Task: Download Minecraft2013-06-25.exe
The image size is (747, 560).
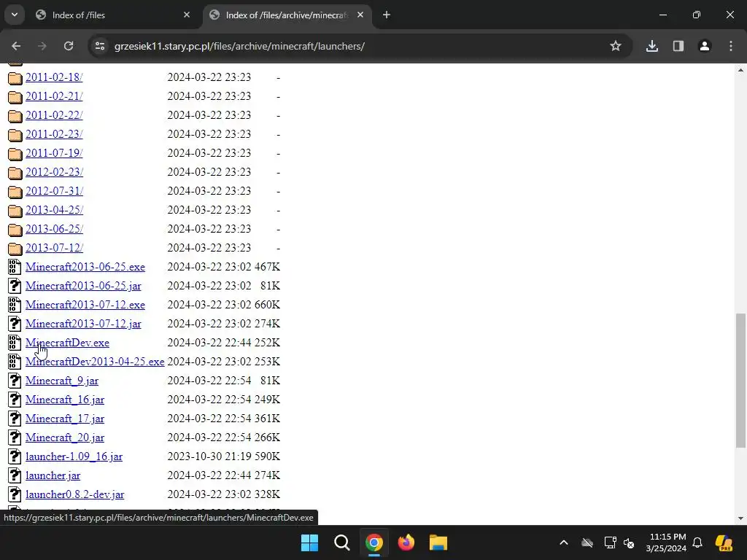Action: 85,267
